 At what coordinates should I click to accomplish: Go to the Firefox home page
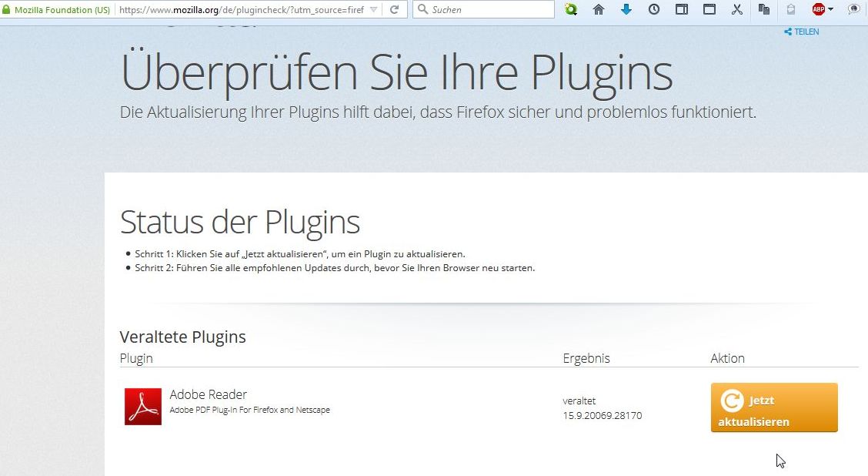coord(599,9)
